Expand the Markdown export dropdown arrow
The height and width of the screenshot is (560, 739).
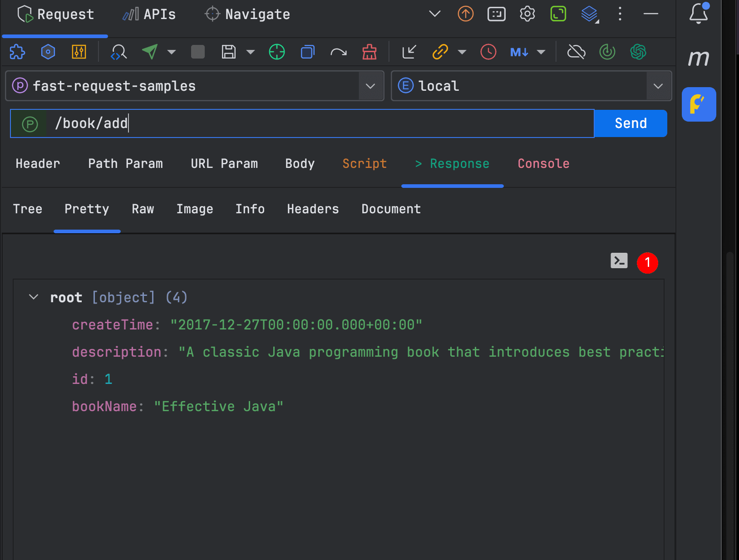541,52
